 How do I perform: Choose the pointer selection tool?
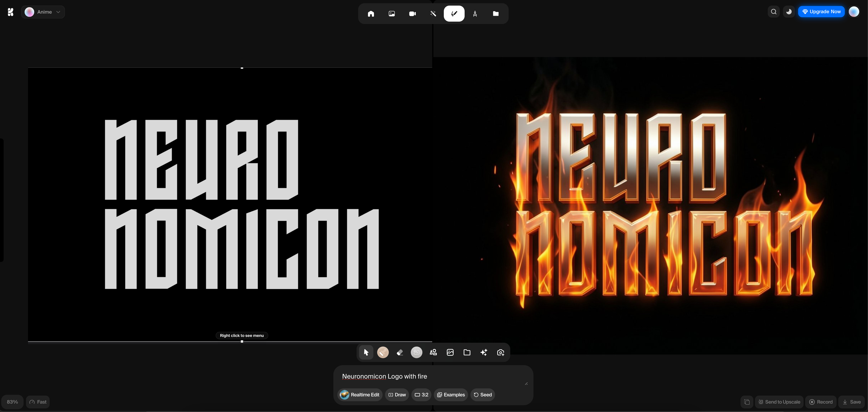tap(366, 352)
